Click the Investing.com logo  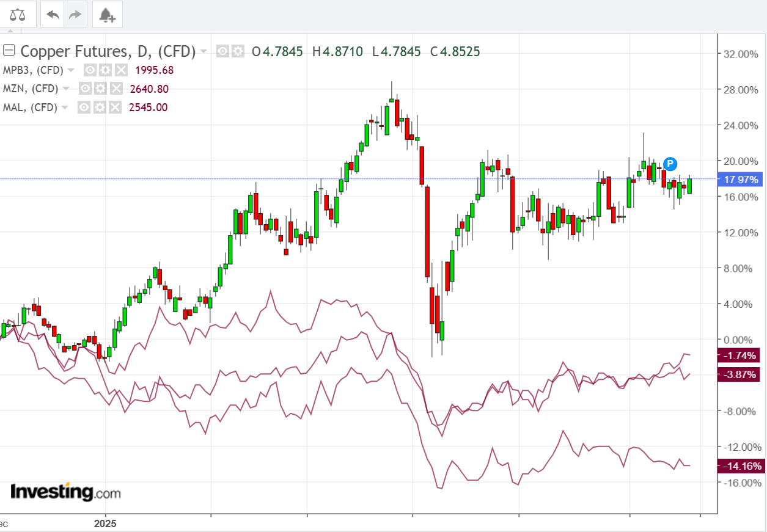click(65, 491)
